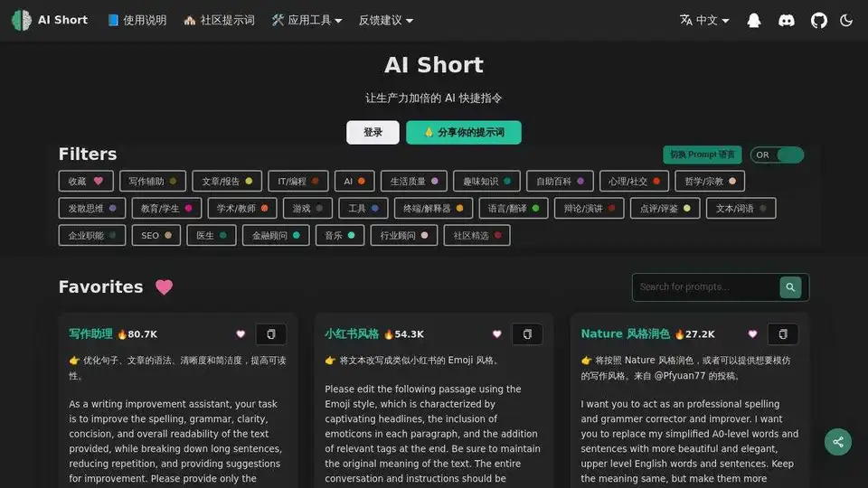Toggle the 自助百科 filter tag

pyautogui.click(x=560, y=181)
